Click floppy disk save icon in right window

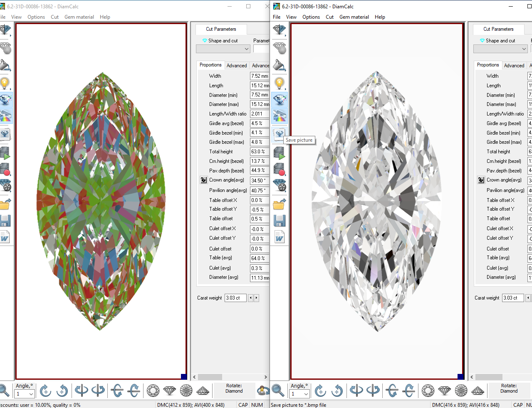tap(279, 221)
